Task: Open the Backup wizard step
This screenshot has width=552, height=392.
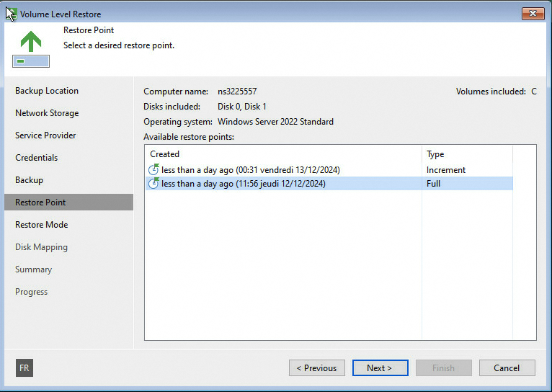Action: (29, 180)
